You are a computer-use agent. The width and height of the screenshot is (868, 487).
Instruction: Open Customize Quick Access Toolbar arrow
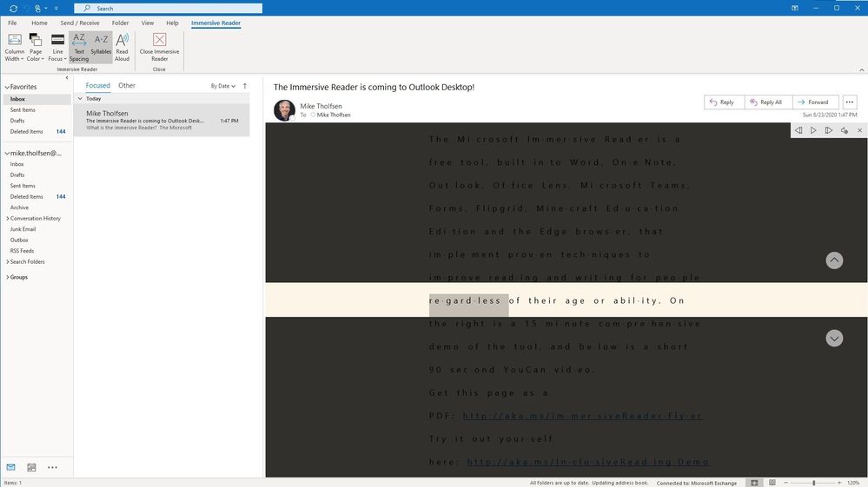click(x=56, y=9)
